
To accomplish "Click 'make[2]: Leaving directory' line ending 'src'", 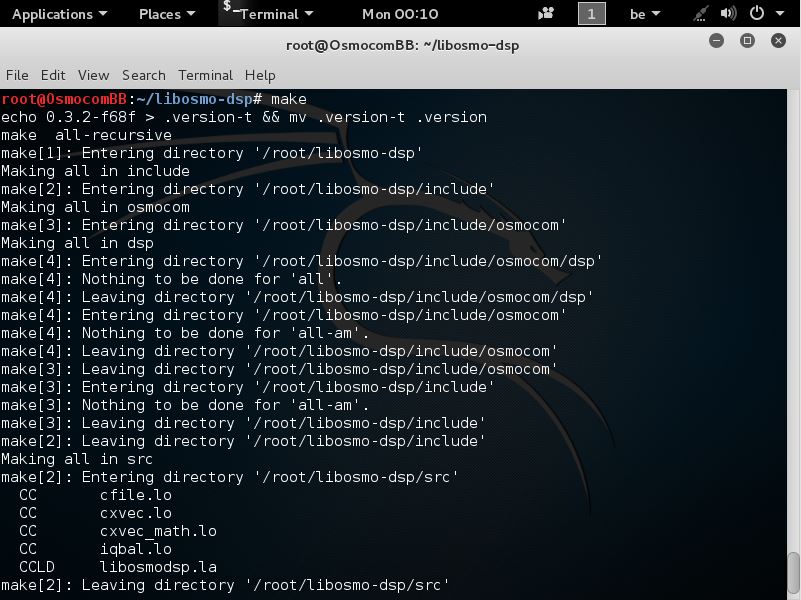I will [x=225, y=585].
